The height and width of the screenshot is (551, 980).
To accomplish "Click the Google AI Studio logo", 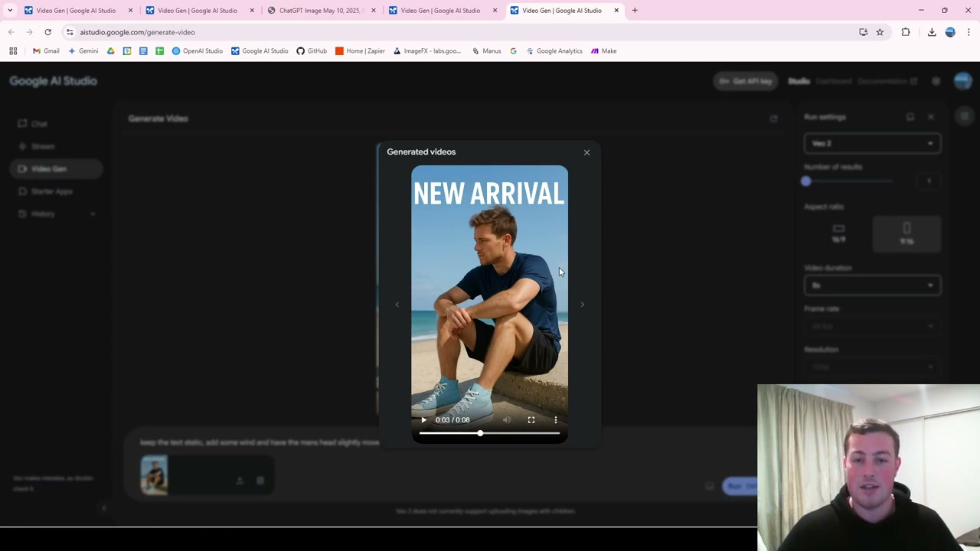I will coord(54,81).
